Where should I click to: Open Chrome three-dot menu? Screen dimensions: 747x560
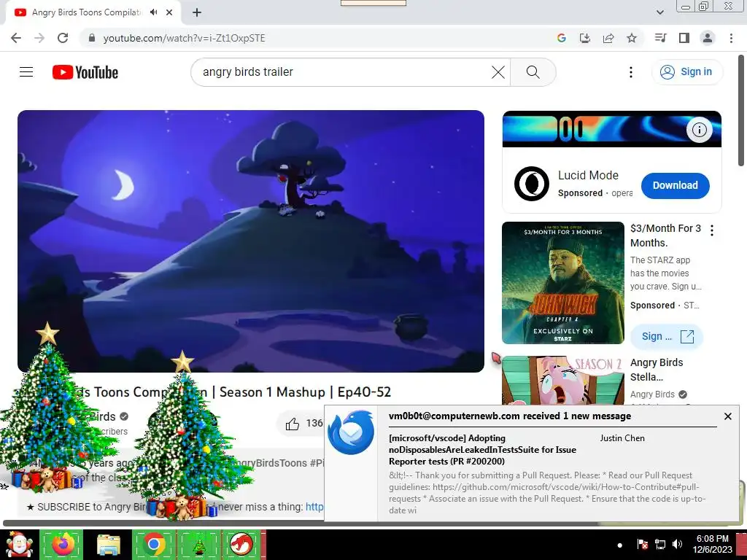[731, 38]
